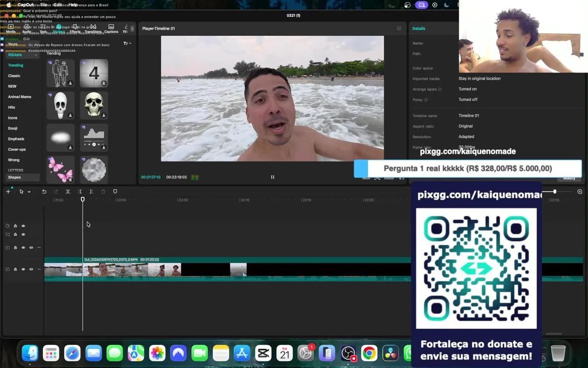Select the Cover-ups sticker category

coord(17,149)
